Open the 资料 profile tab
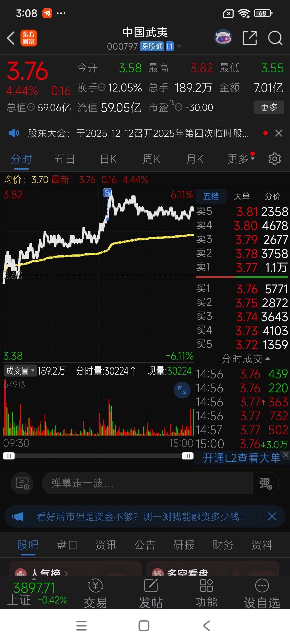 click(262, 545)
